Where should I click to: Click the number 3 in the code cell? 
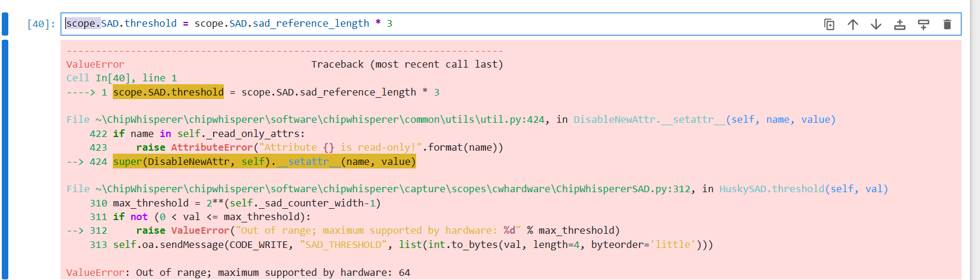coord(389,24)
